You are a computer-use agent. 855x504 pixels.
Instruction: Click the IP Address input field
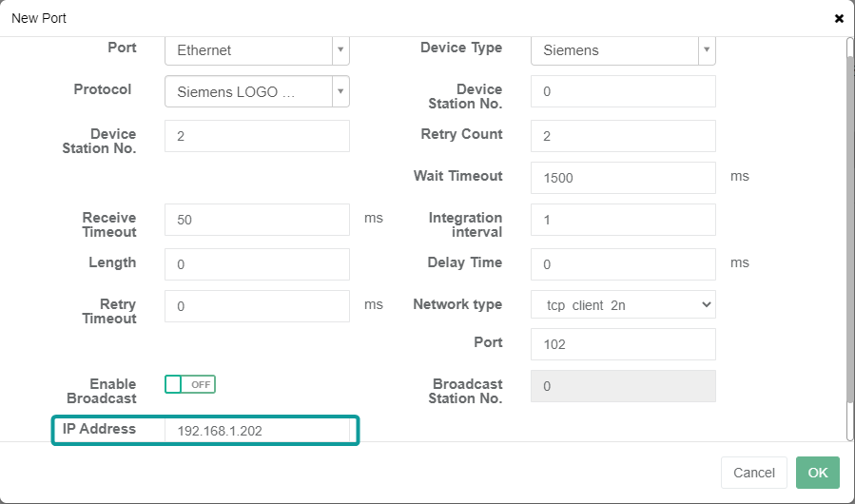(x=257, y=431)
